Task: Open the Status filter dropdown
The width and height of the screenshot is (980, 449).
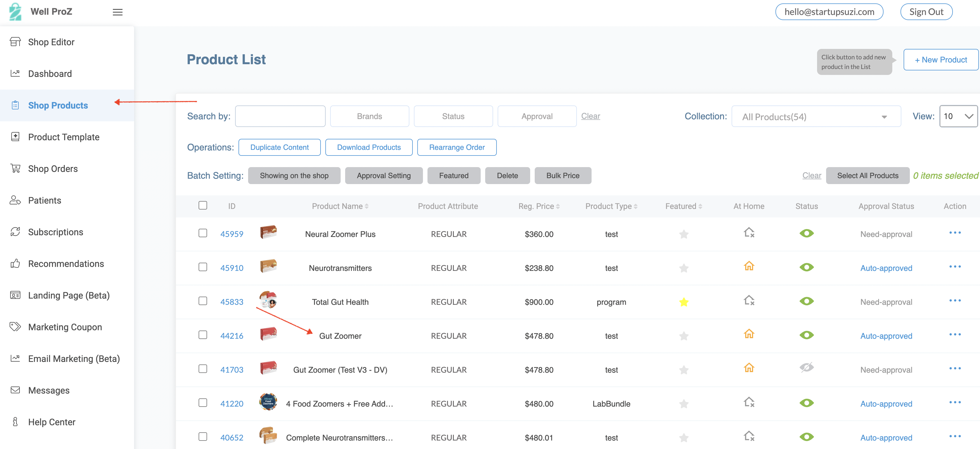Action: 453,116
